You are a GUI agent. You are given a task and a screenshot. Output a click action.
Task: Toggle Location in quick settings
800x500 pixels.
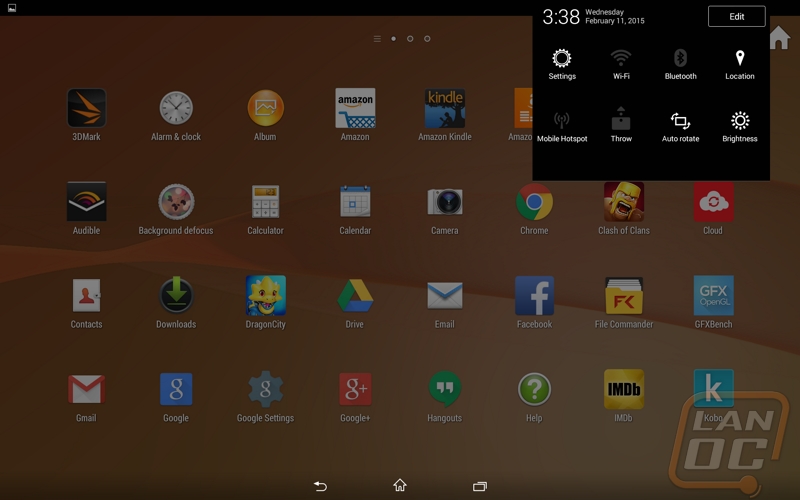740,65
